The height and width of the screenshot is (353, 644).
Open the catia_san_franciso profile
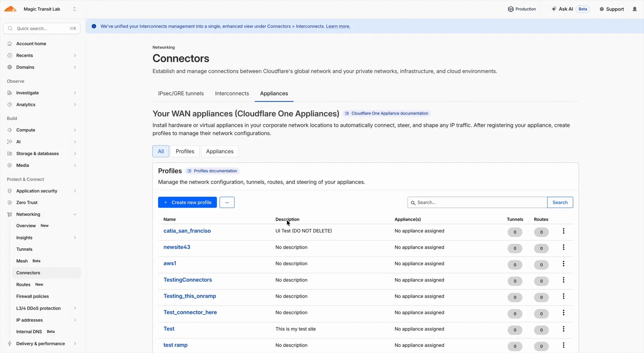[187, 231]
